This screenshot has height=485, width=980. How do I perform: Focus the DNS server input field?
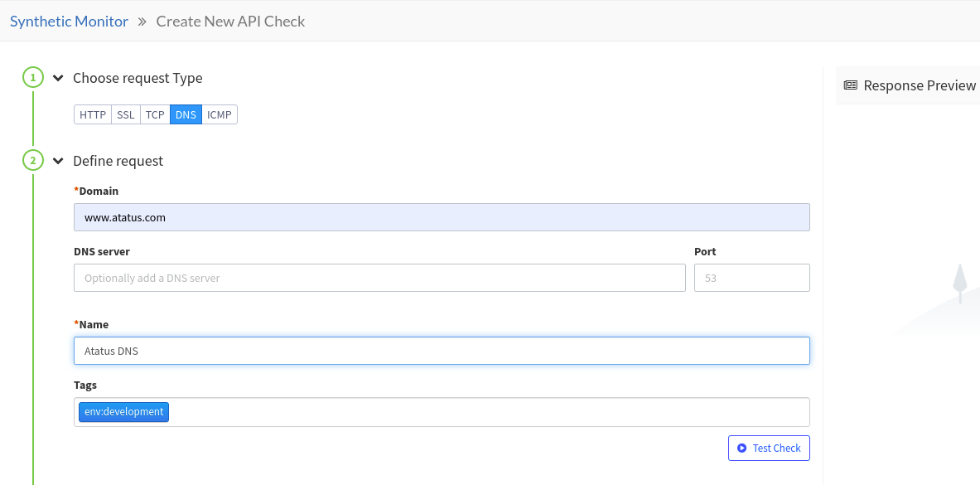[379, 278]
